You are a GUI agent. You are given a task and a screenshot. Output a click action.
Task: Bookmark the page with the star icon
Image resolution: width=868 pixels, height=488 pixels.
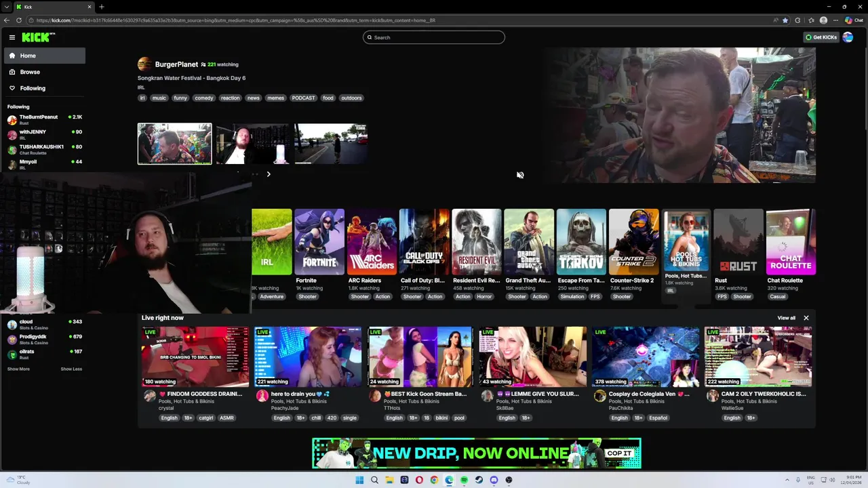[x=785, y=20]
